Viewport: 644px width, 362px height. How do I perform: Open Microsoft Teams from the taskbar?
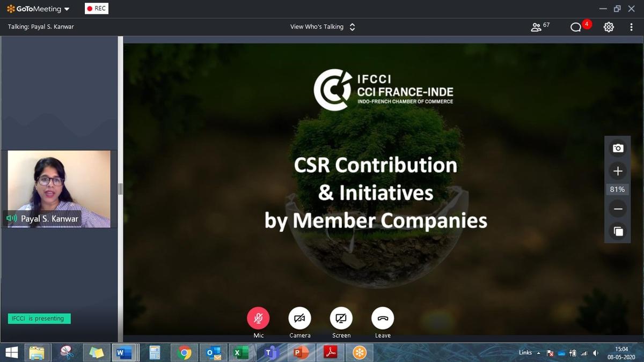272,352
